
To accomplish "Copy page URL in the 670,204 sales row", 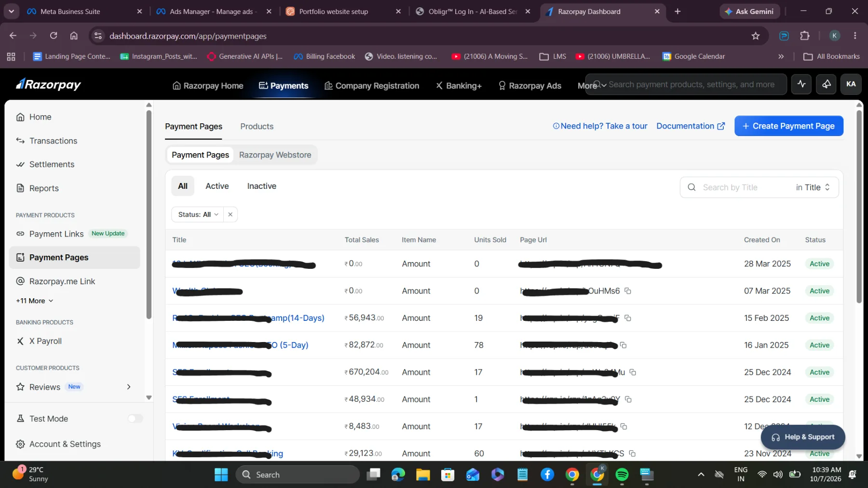I will click(x=633, y=372).
